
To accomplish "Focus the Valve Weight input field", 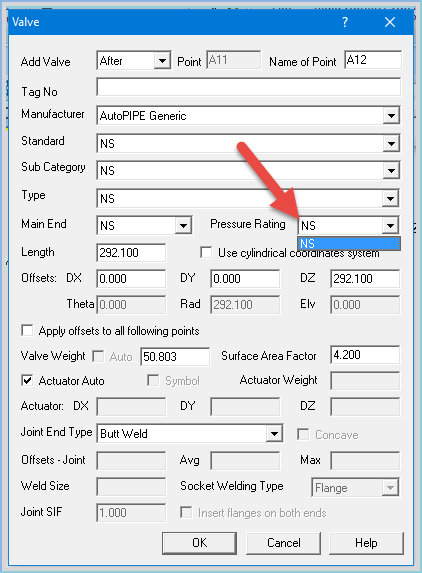I will point(175,356).
